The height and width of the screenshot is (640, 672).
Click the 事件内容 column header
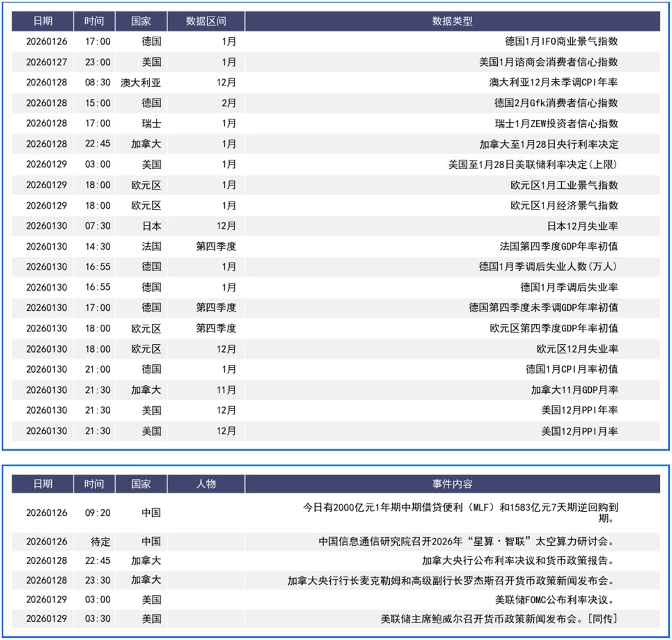452,484
